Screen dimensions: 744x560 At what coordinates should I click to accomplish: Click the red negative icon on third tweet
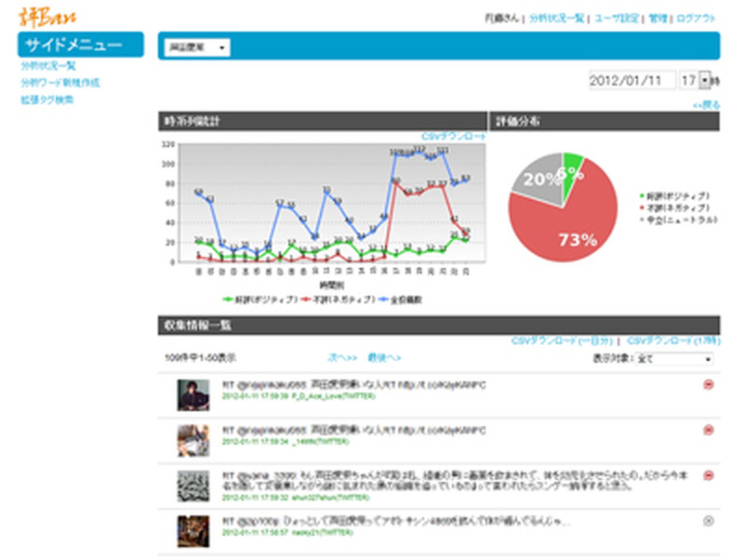[x=709, y=475]
